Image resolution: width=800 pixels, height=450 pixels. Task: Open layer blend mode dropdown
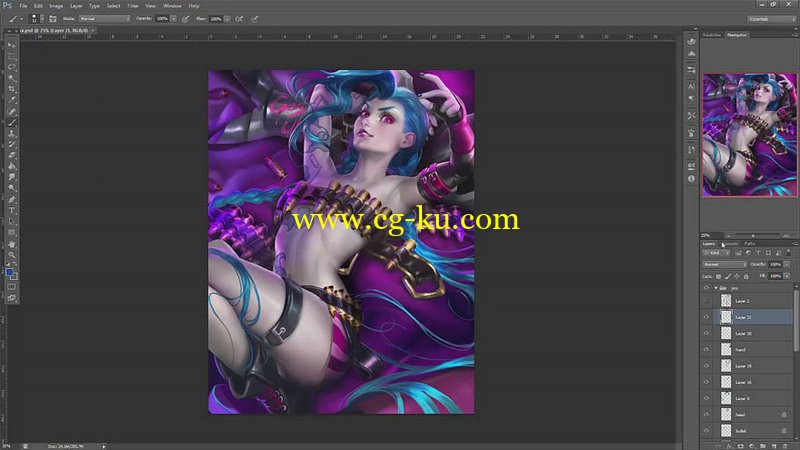point(724,264)
